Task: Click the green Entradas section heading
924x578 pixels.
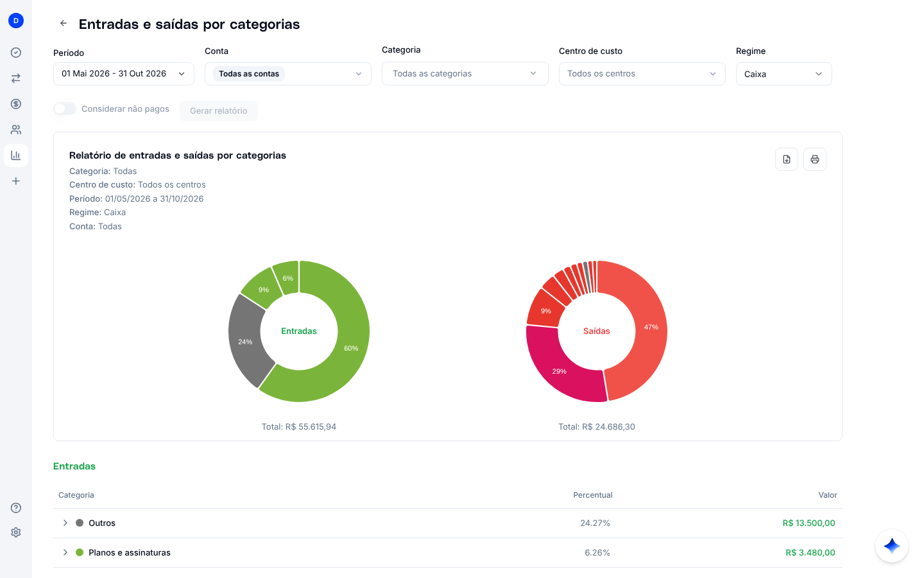Action: (74, 466)
